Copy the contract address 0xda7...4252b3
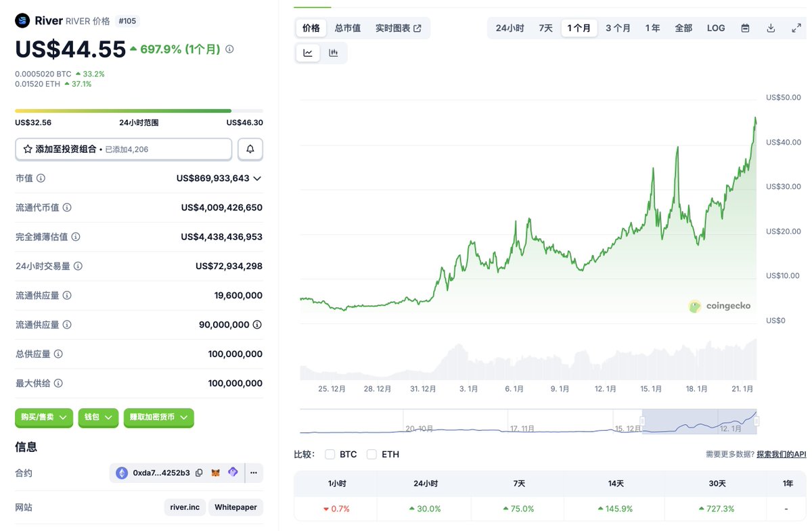This screenshot has height=531, width=812. [199, 473]
